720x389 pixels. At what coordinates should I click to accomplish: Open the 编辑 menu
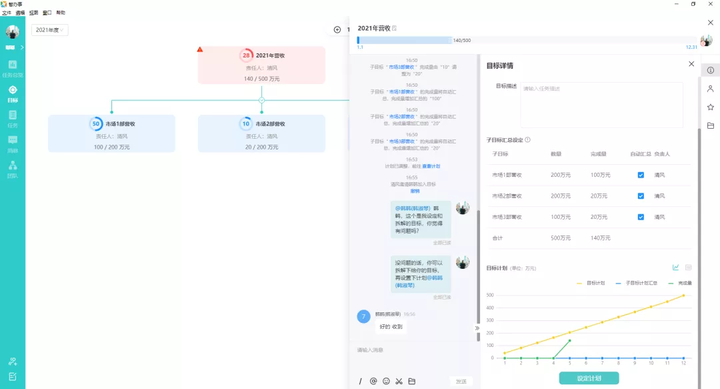20,13
